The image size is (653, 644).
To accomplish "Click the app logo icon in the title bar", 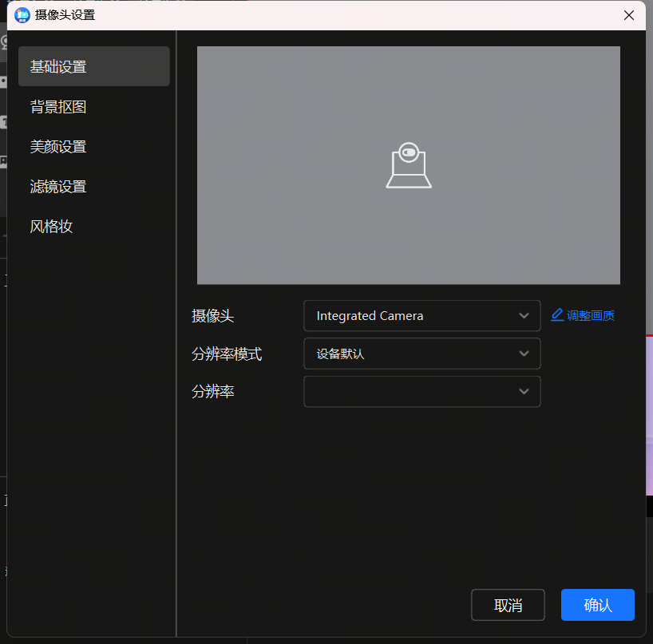I will pyautogui.click(x=21, y=14).
